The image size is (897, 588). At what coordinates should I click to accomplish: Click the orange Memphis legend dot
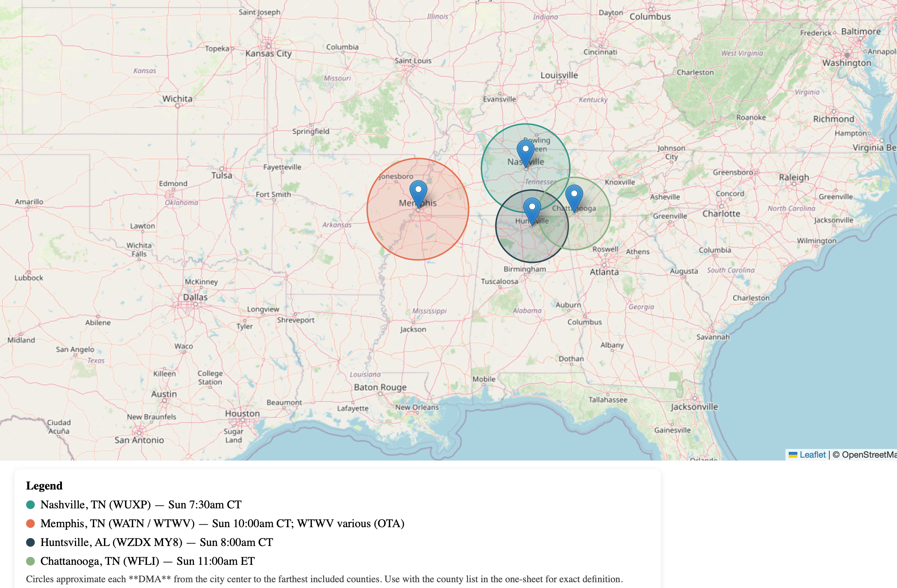30,524
